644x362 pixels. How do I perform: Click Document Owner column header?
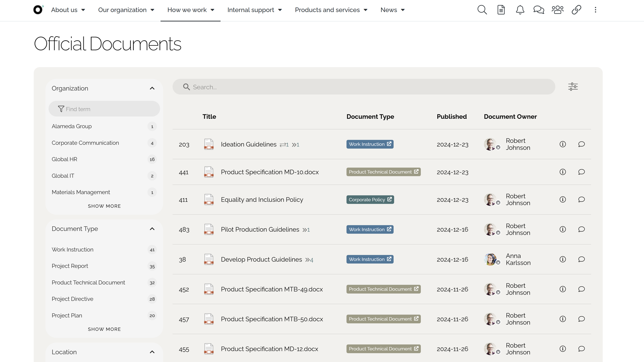(x=510, y=117)
